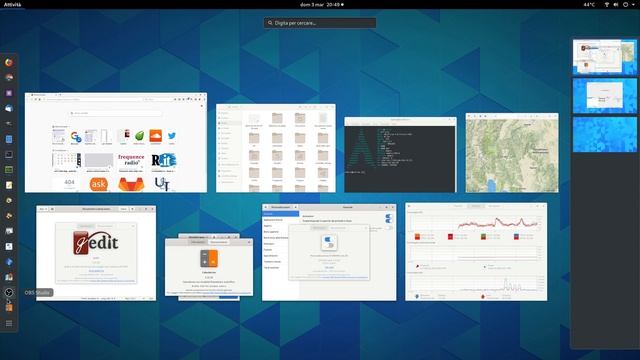Image resolution: width=640 pixels, height=360 pixels.
Task: Open the yellow notes app in dock
Action: (x=9, y=185)
